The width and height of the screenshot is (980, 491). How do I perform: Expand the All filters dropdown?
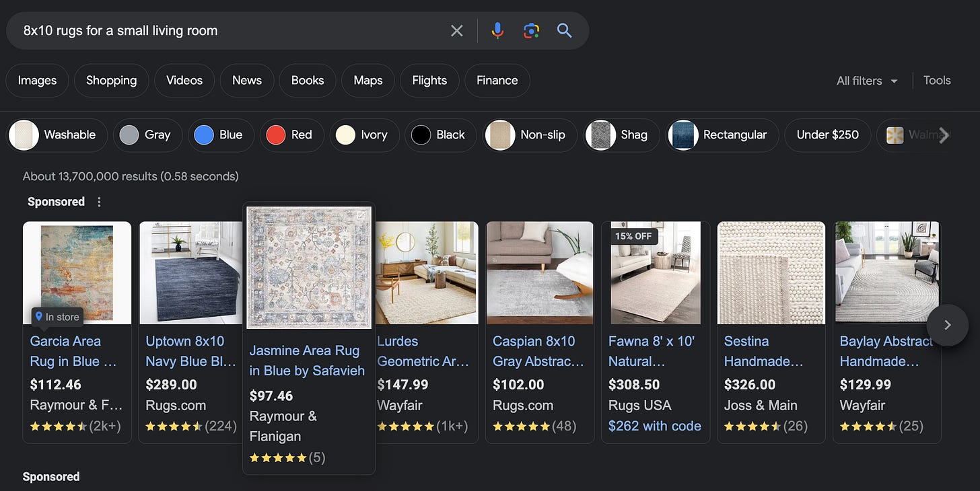coord(867,81)
